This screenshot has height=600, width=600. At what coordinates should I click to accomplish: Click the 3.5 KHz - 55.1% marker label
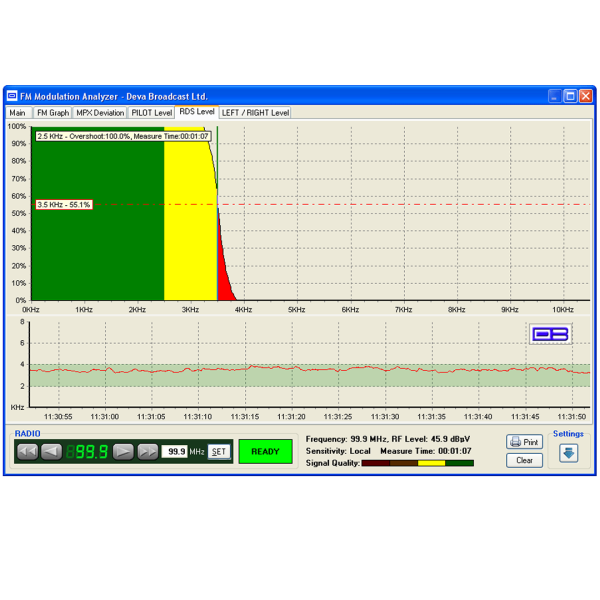[x=64, y=205]
